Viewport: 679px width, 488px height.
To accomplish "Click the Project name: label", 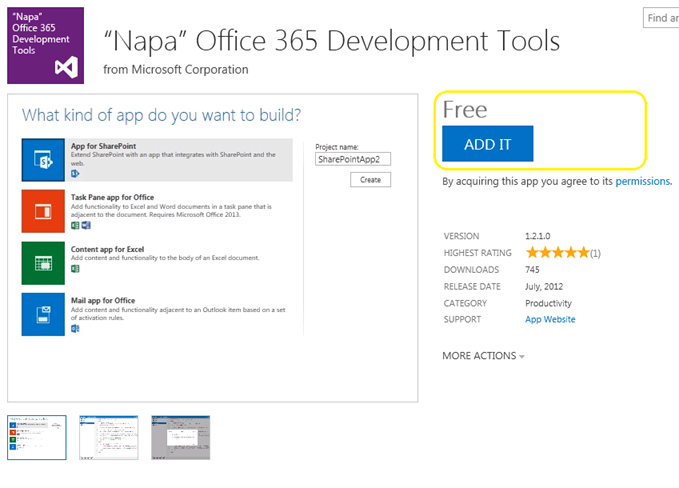I will [337, 147].
